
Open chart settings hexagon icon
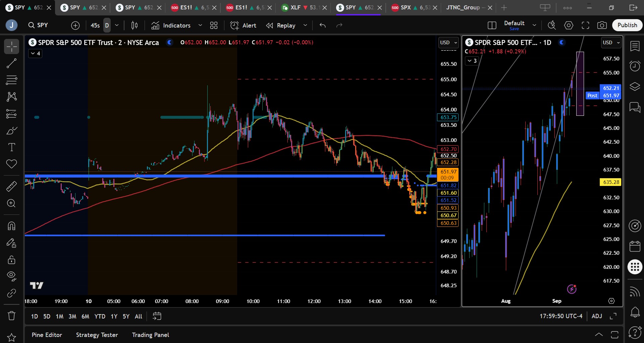[569, 25]
